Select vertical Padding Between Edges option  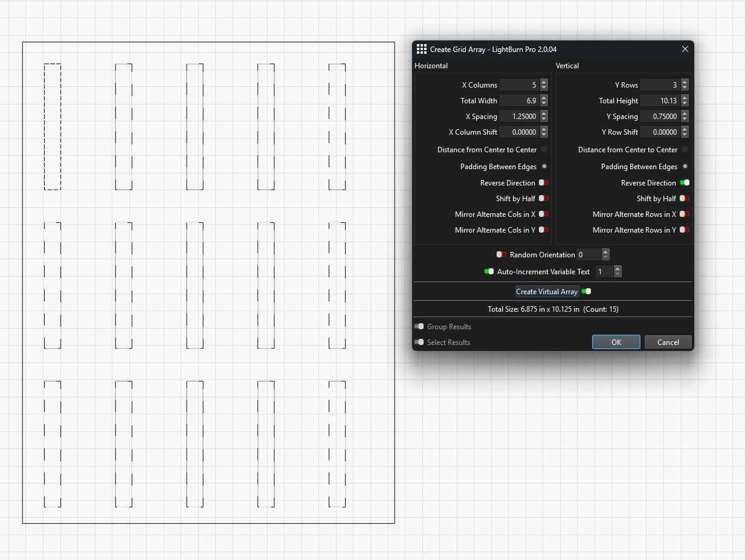685,167
